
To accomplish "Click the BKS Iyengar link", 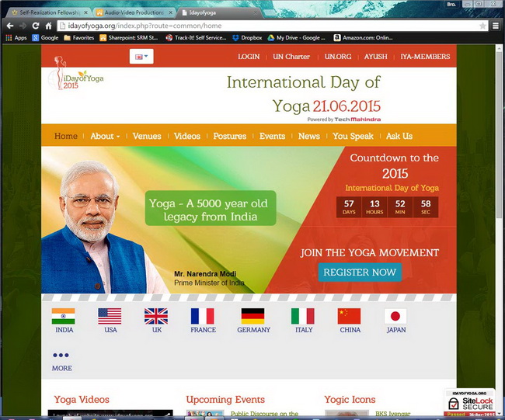I will 393,413.
